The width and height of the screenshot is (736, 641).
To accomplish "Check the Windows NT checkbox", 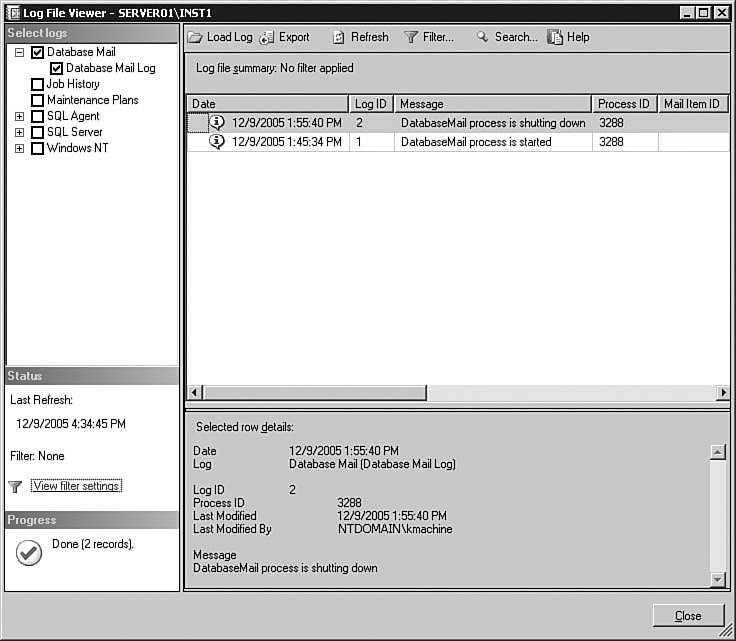I will coord(37,148).
